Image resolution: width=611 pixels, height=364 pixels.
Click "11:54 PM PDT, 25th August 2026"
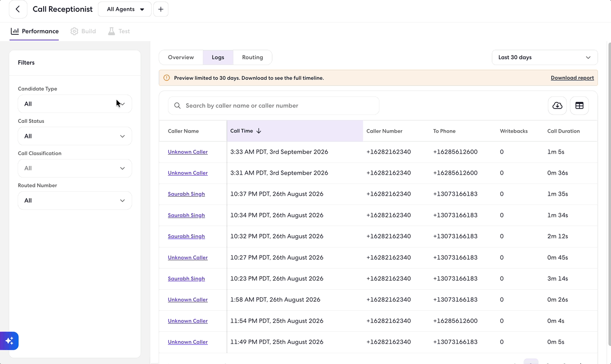277,321
